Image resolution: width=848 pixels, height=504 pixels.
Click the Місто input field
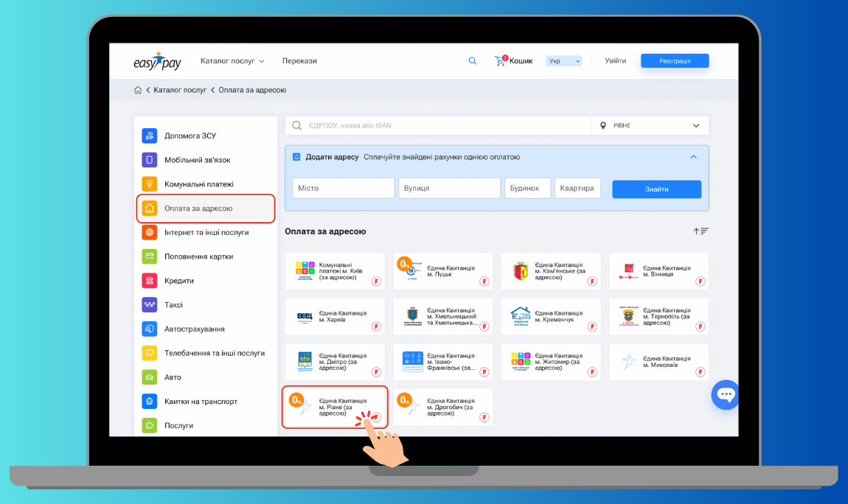click(x=344, y=188)
